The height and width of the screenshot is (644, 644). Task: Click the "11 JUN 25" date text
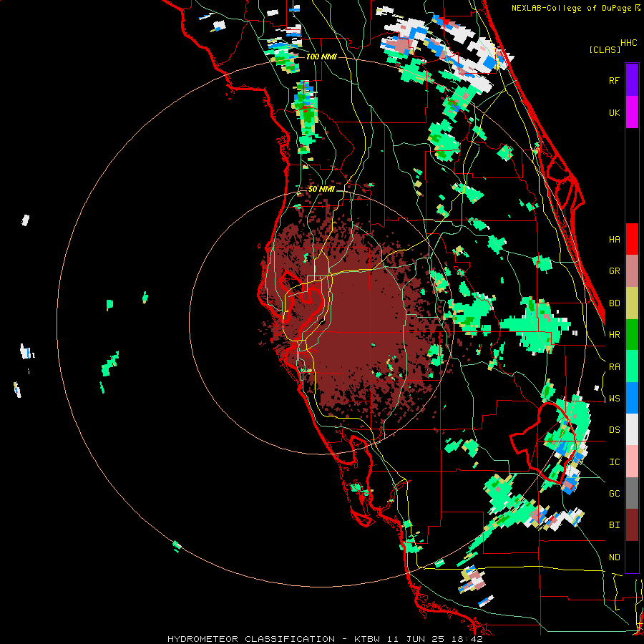[416, 639]
